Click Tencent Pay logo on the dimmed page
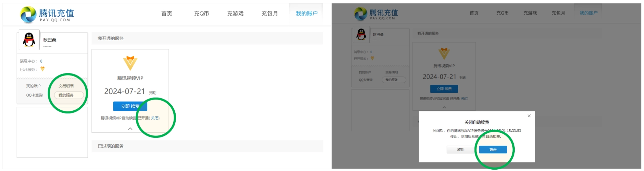644x171 pixels. coord(376,14)
